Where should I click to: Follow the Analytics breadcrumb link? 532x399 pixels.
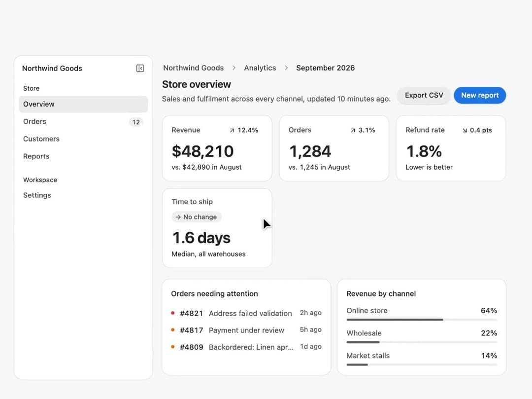click(x=260, y=68)
